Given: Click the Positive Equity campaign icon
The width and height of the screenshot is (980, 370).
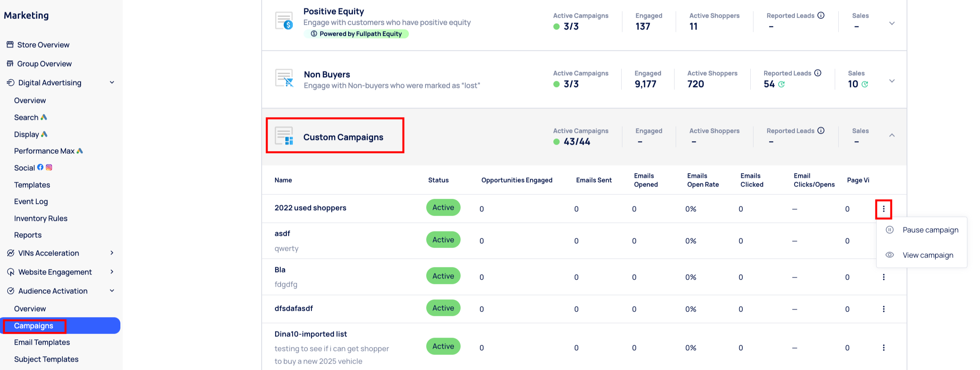Looking at the screenshot, I should click(284, 21).
